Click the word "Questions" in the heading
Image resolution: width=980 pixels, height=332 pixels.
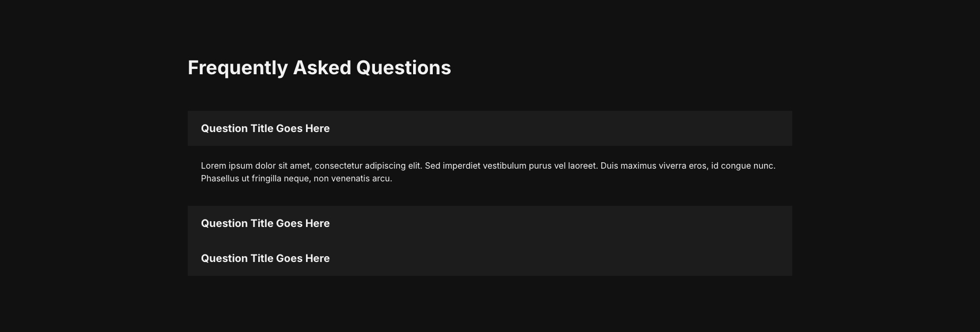click(x=404, y=68)
